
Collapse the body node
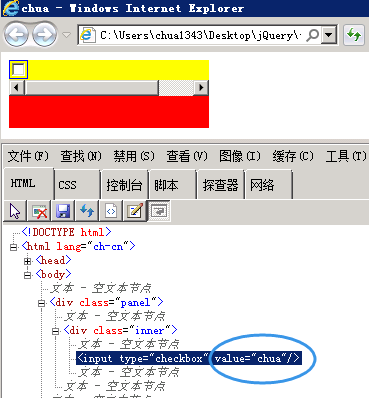click(27, 275)
